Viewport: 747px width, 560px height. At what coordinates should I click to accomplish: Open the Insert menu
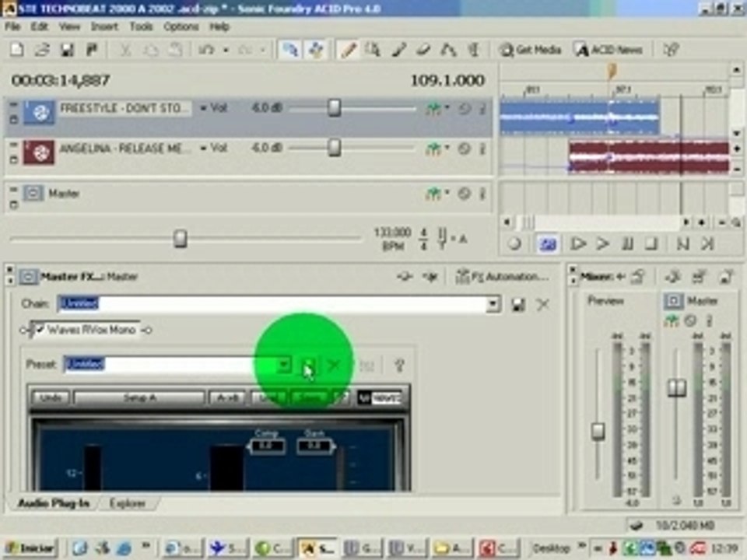pyautogui.click(x=104, y=26)
